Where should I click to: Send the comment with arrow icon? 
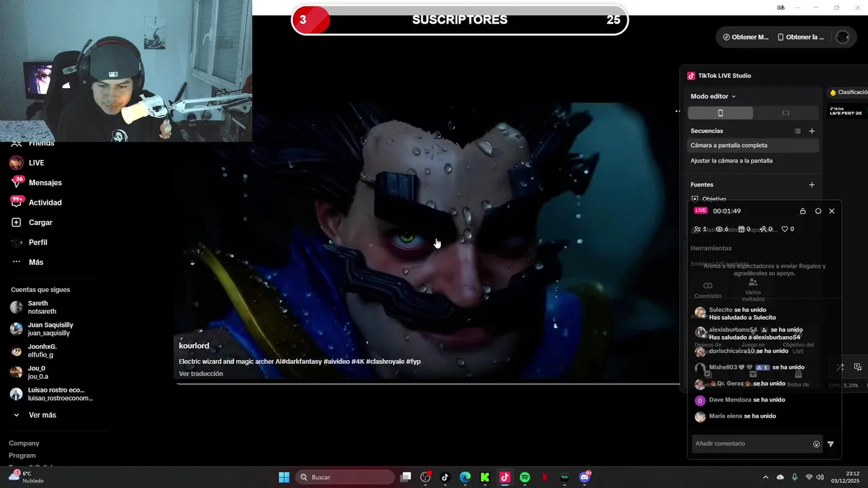831,444
